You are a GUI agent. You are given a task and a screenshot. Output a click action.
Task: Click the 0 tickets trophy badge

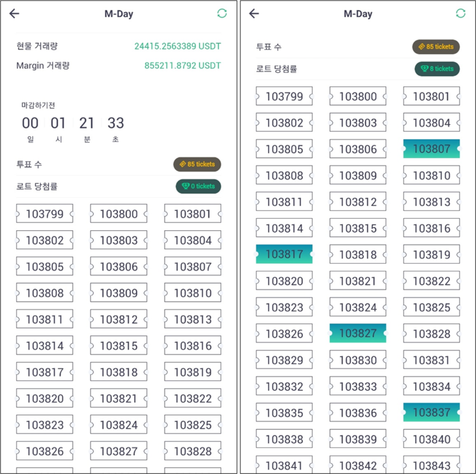[x=198, y=186]
